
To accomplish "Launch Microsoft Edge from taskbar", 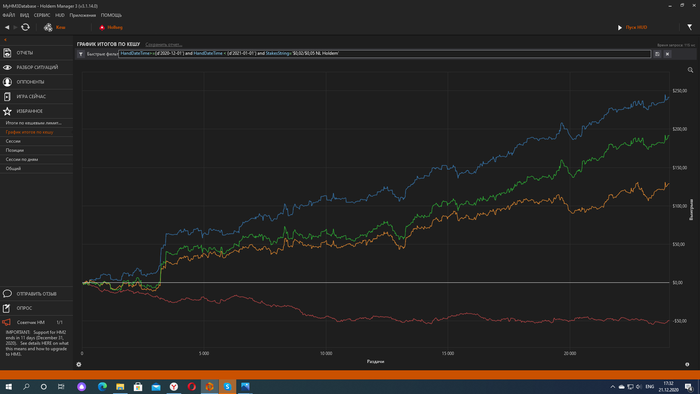I will [x=102, y=386].
